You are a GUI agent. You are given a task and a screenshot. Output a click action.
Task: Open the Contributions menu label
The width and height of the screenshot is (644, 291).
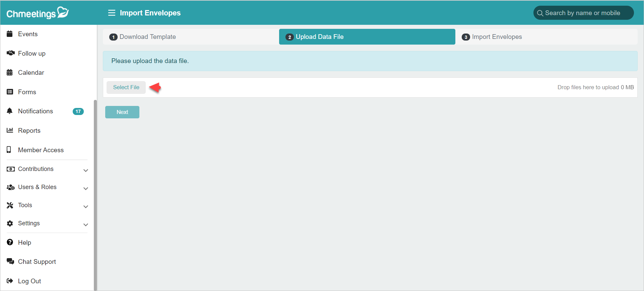(x=36, y=169)
